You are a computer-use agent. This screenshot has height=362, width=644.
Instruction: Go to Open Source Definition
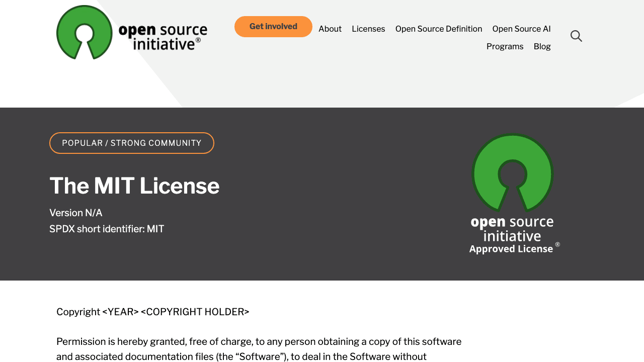tap(439, 29)
